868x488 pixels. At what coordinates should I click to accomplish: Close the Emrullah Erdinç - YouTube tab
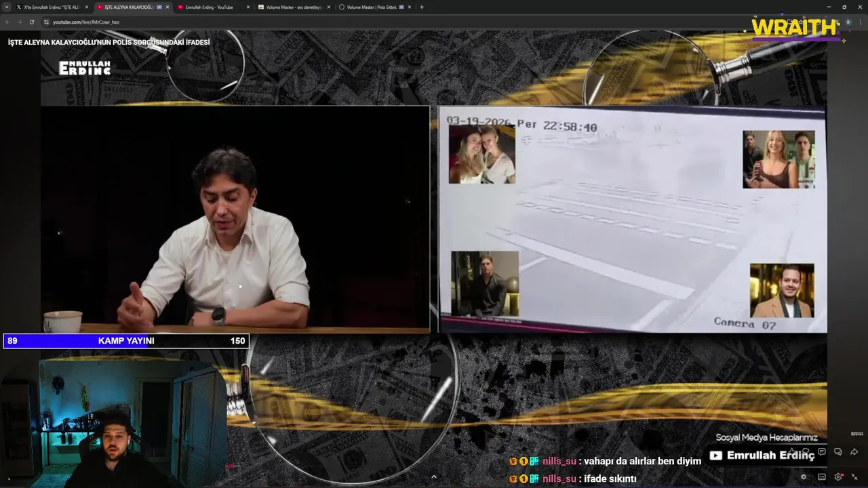pos(248,7)
